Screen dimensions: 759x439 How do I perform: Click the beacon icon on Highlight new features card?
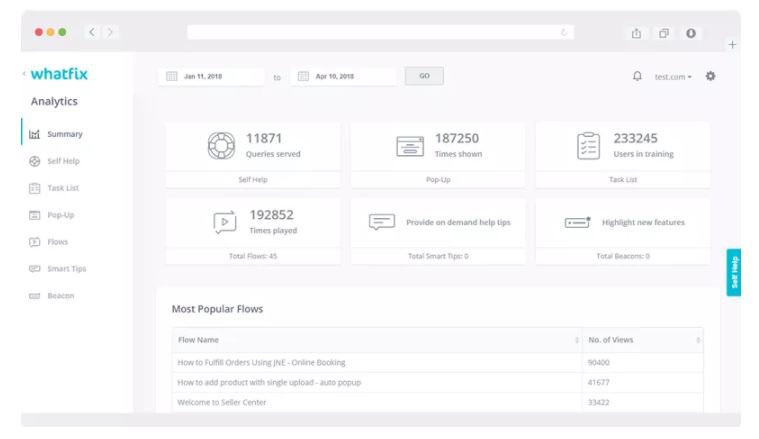(x=577, y=223)
